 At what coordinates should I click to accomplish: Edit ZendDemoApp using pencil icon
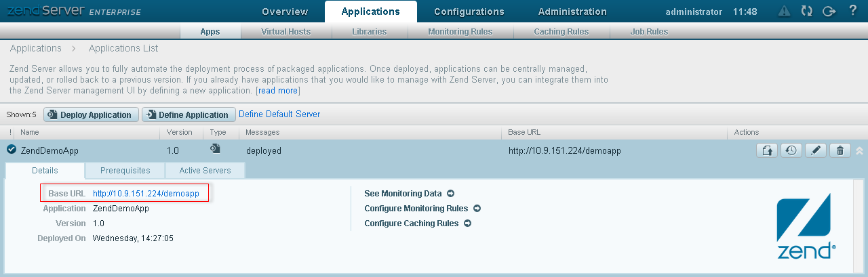(x=815, y=151)
